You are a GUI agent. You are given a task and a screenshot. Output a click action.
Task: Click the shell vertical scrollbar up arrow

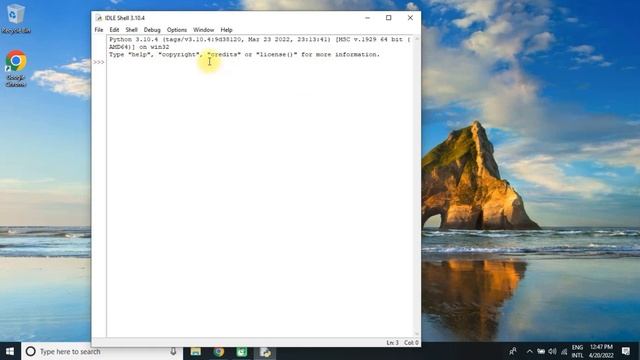coord(417,39)
